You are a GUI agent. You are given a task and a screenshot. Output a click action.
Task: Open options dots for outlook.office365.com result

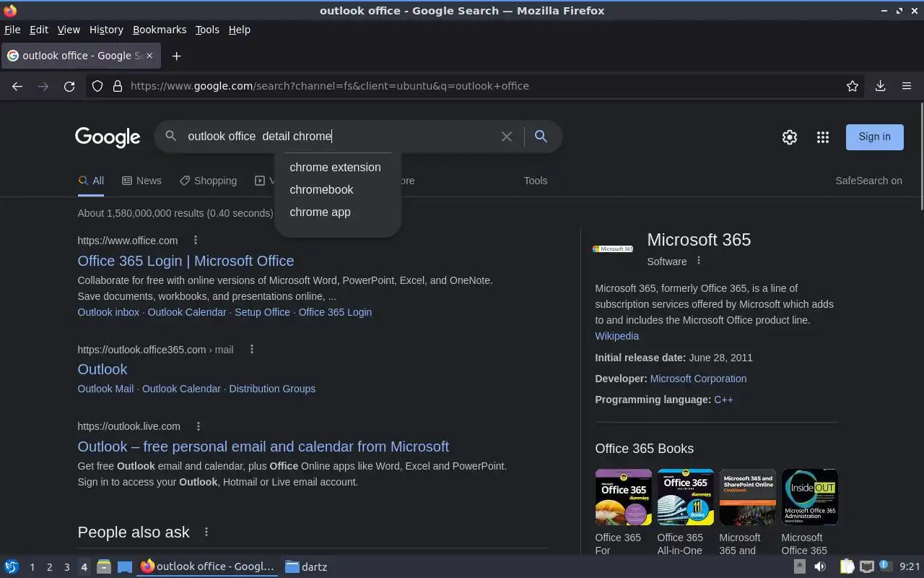(x=251, y=349)
